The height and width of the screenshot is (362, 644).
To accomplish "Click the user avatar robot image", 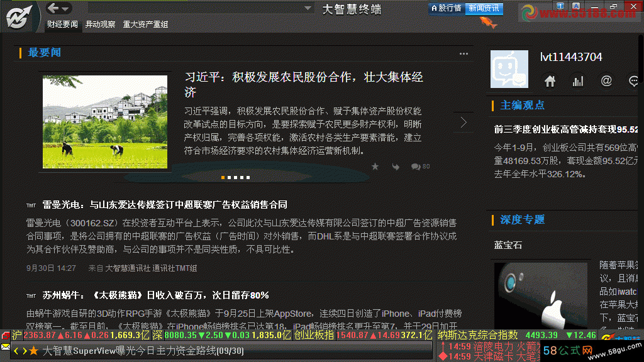I will click(x=509, y=69).
